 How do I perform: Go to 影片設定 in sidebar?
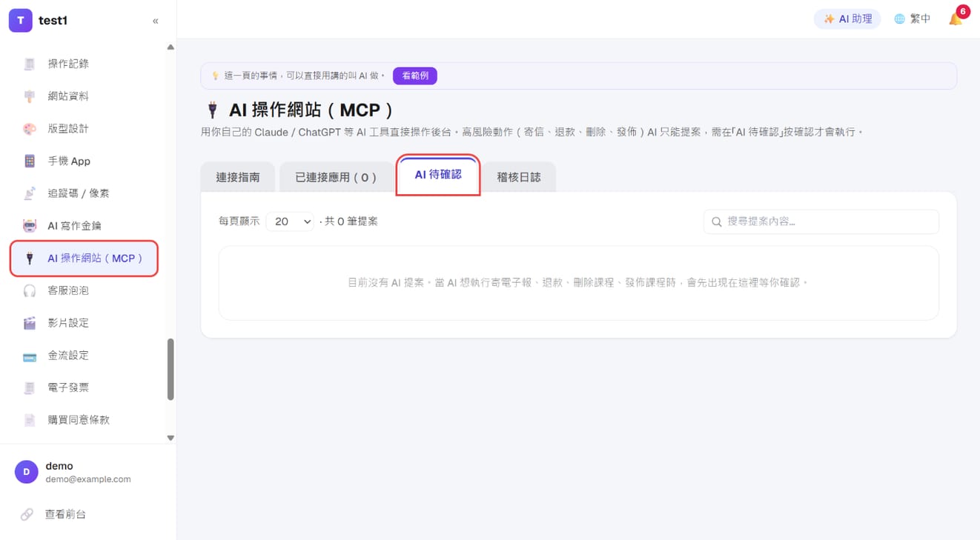click(84, 323)
